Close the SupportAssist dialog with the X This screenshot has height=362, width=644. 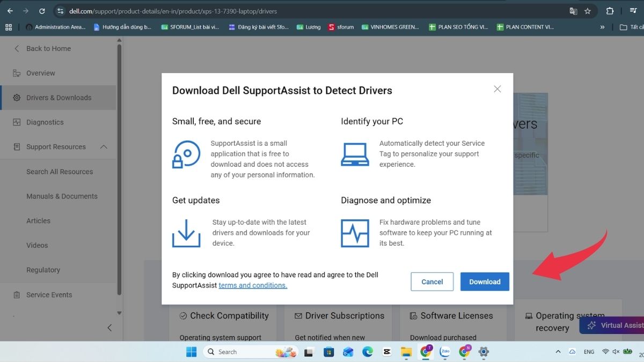point(497,89)
